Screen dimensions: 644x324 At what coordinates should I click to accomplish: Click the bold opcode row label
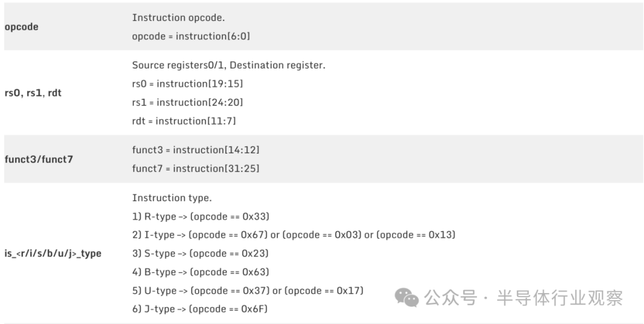21,27
